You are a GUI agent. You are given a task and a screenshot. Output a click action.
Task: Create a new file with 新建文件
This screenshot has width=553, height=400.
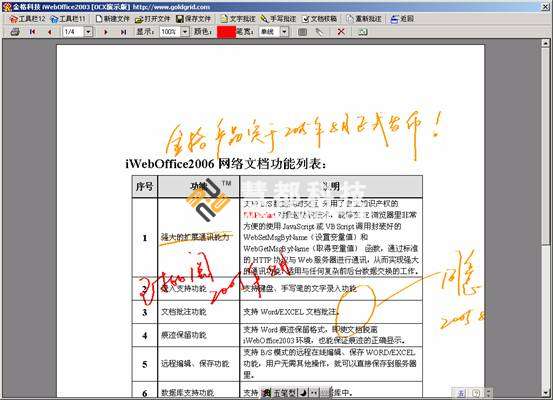[x=112, y=19]
